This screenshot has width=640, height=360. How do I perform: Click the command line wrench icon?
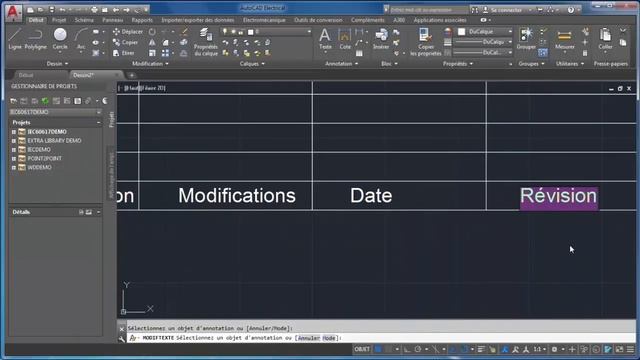(122, 339)
